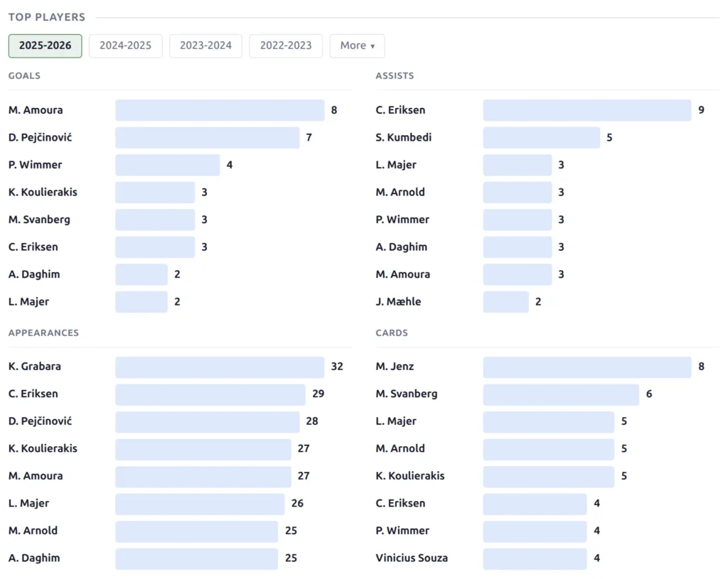Viewport: 728px width, 579px height.
Task: Click C. Eriksen in the Appearances list
Action: (33, 394)
